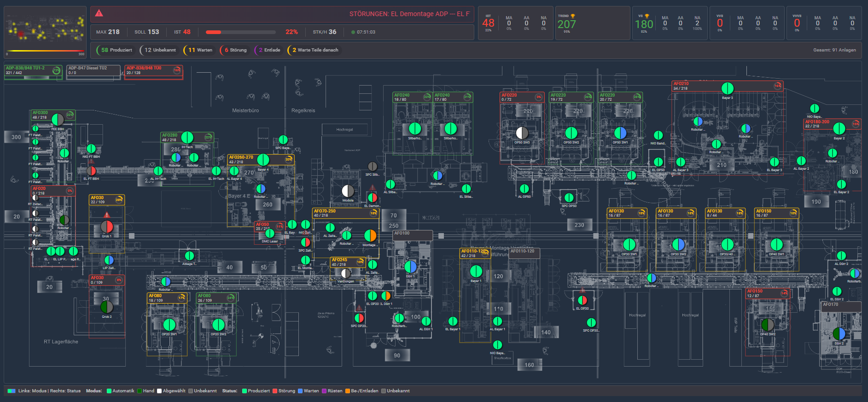Open the ADP-B47 Diesel TU2 line card

click(93, 72)
